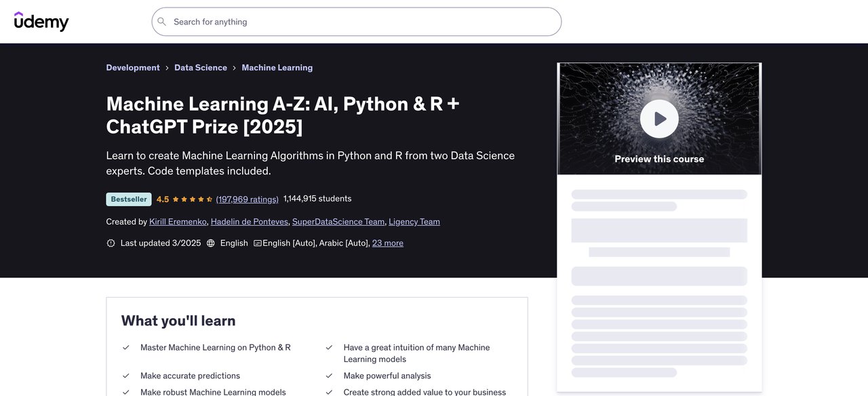Viewport: 868px width, 396px height.
Task: Expand the 23 more caption languages
Action: click(388, 243)
